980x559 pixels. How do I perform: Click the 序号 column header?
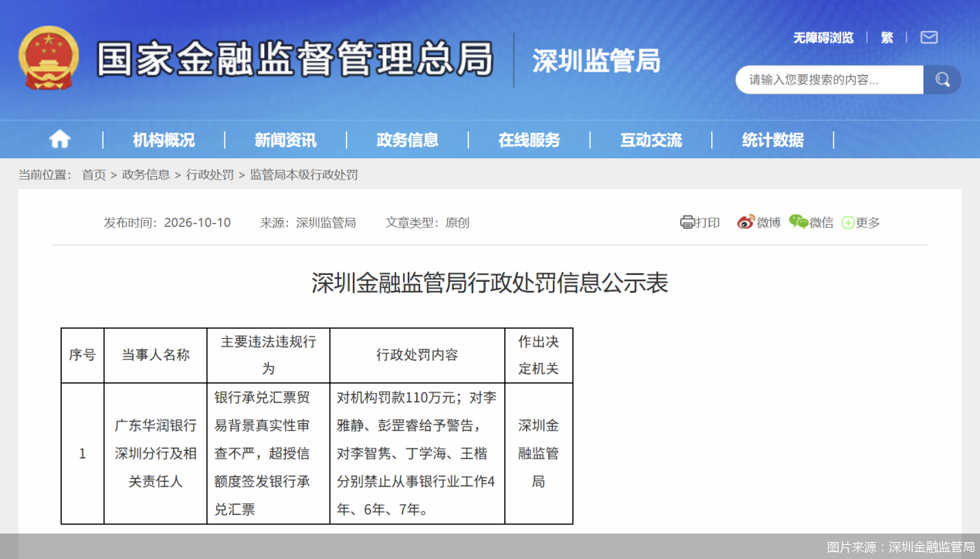tap(83, 355)
